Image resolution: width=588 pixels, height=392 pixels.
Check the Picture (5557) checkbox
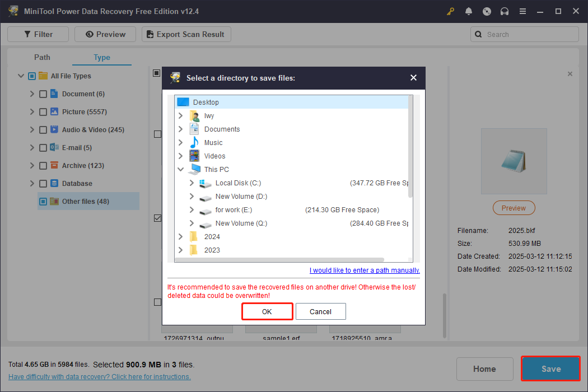(x=43, y=112)
